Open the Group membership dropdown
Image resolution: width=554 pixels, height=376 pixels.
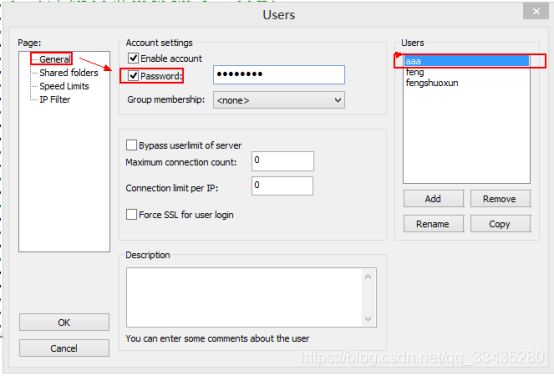tap(279, 100)
